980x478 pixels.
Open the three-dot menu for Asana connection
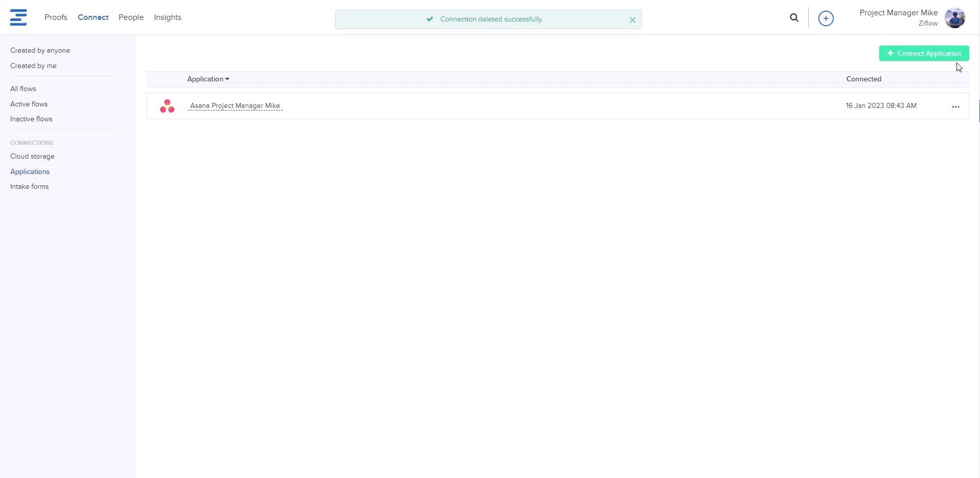click(x=955, y=106)
